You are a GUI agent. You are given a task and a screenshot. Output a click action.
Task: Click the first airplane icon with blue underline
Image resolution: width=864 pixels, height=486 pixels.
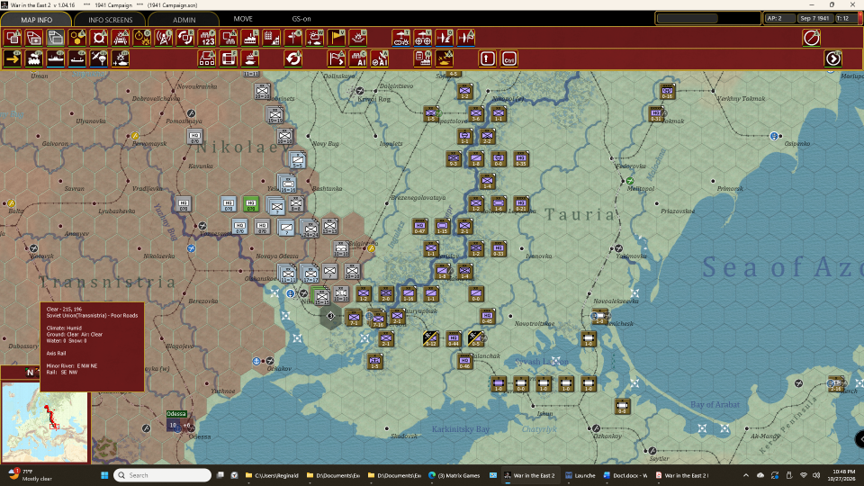tap(444, 37)
